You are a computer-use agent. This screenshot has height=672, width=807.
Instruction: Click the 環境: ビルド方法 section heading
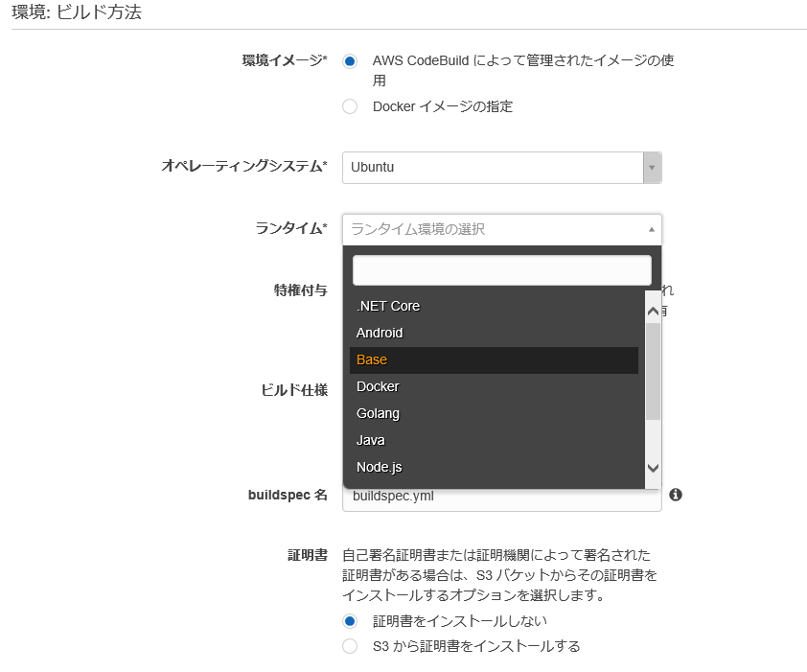tap(77, 12)
